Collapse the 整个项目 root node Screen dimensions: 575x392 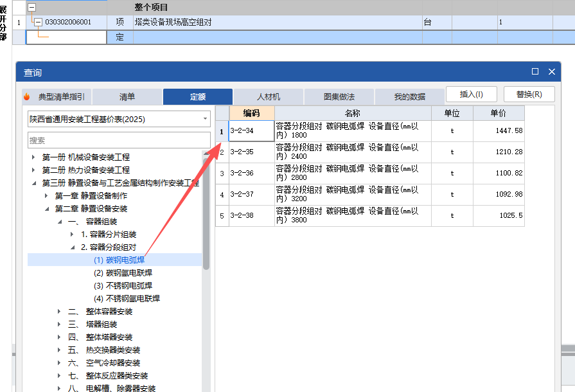[32, 7]
